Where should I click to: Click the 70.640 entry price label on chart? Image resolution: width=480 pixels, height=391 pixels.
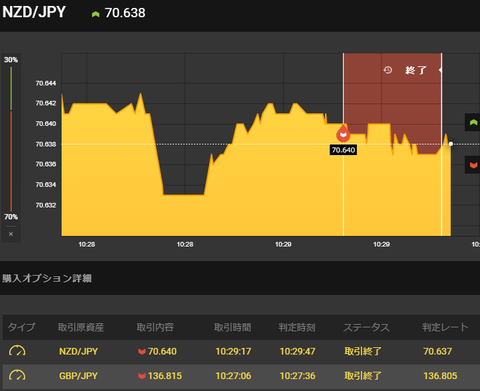click(x=343, y=150)
